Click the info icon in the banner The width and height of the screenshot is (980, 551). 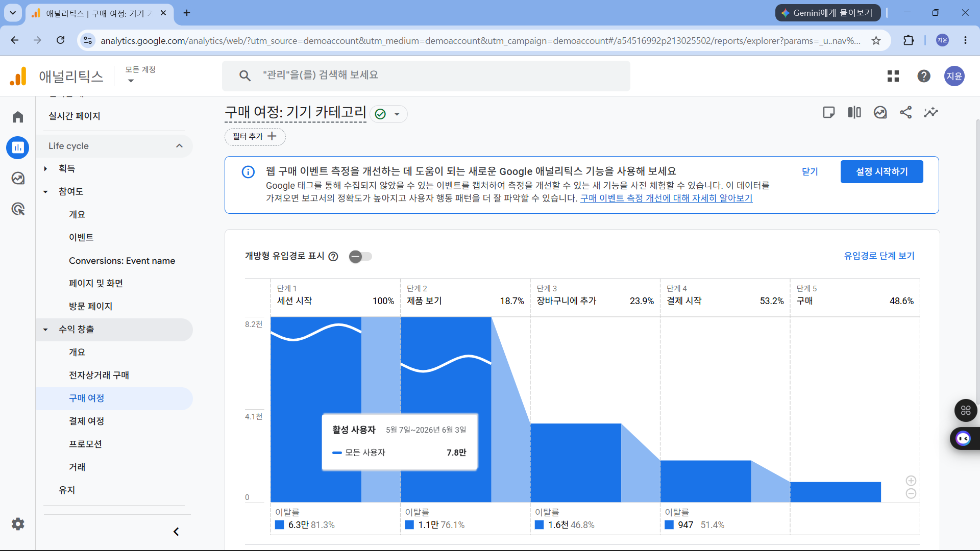(248, 172)
